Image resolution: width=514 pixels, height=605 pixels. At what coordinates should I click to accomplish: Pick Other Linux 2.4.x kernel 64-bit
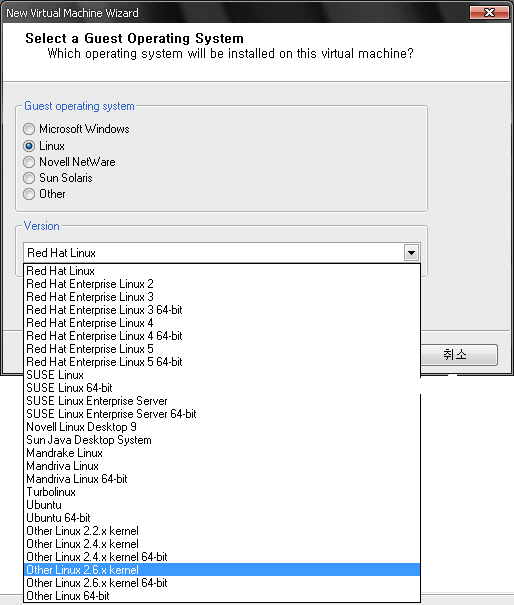click(x=222, y=557)
